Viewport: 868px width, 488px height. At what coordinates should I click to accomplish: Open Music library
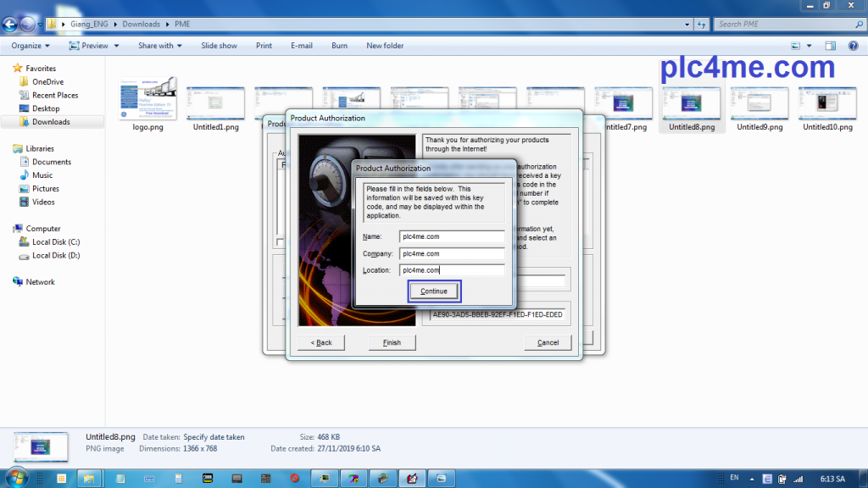tap(42, 175)
